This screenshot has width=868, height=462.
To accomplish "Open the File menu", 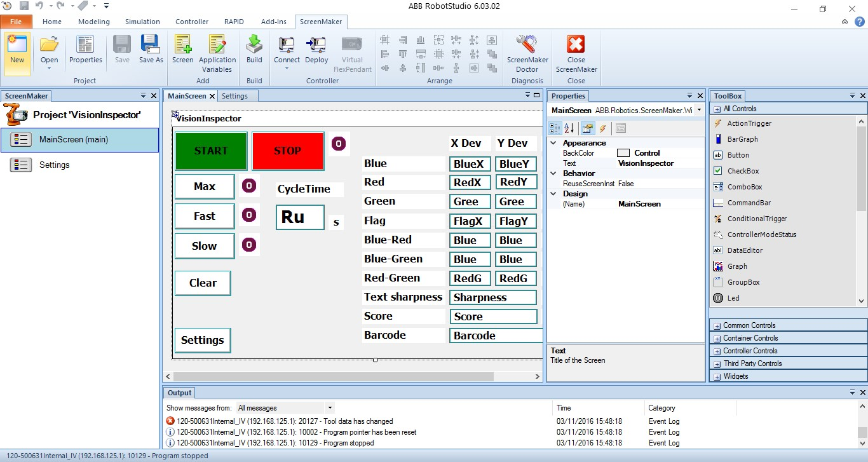I will [16, 22].
